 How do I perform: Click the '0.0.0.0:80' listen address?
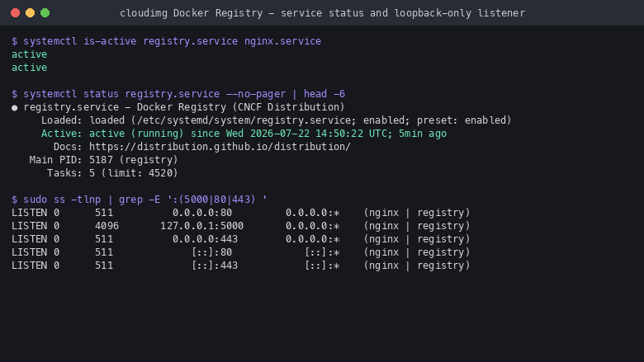tap(202, 213)
